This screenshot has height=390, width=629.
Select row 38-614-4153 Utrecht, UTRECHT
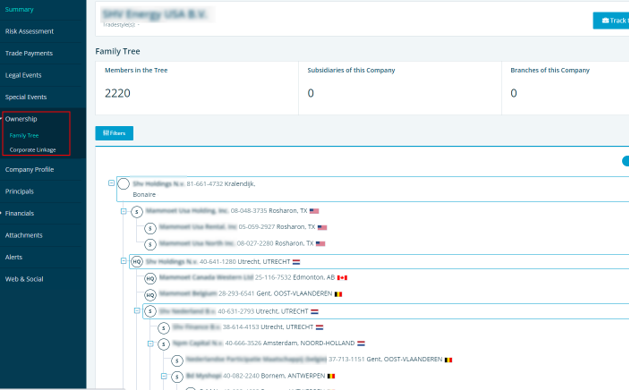[248, 327]
